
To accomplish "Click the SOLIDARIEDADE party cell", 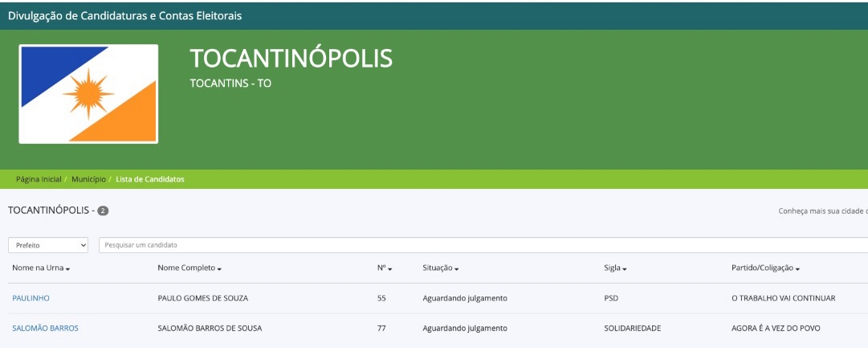I will (x=632, y=328).
